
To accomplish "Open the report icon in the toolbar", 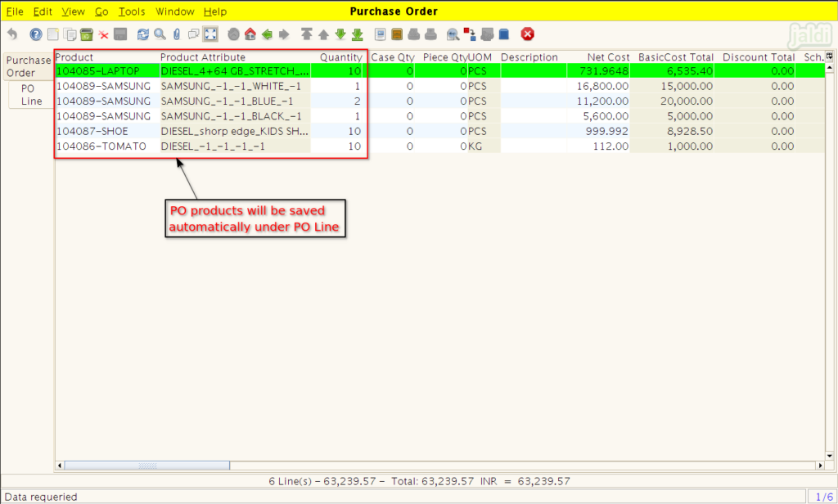I will [x=380, y=34].
